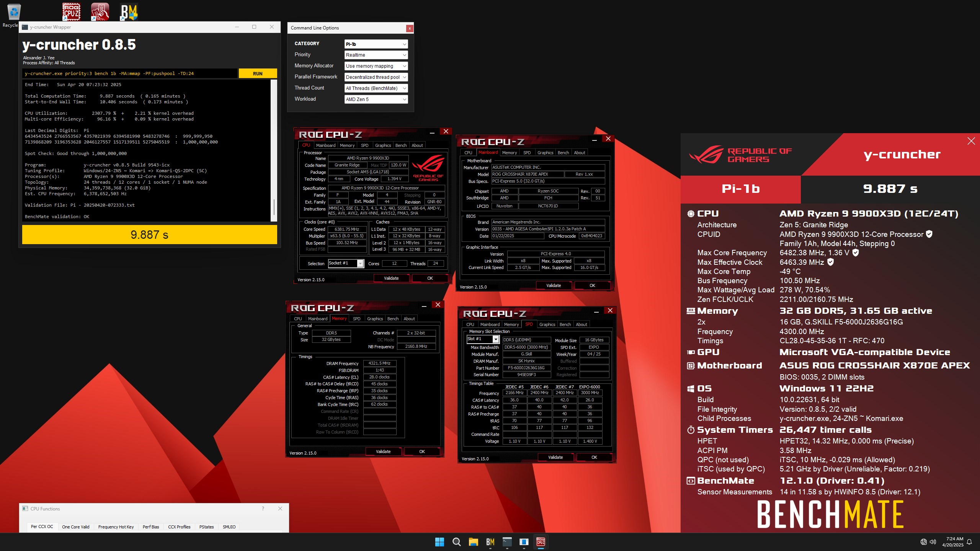Switch to the console window taskbar icon

tap(507, 542)
